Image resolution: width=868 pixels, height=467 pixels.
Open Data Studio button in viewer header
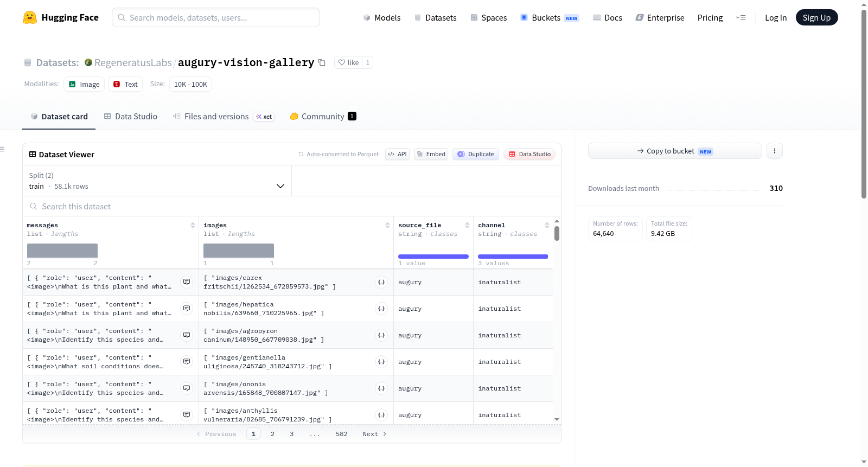click(529, 154)
